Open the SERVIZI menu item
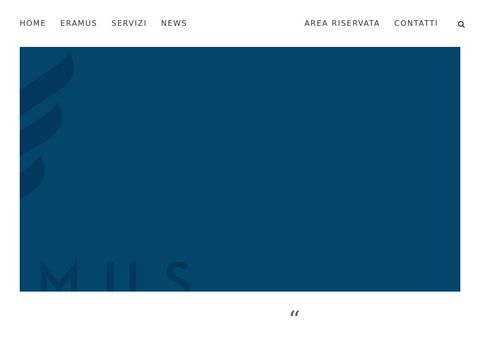The width and height of the screenshot is (480, 360). point(129,23)
